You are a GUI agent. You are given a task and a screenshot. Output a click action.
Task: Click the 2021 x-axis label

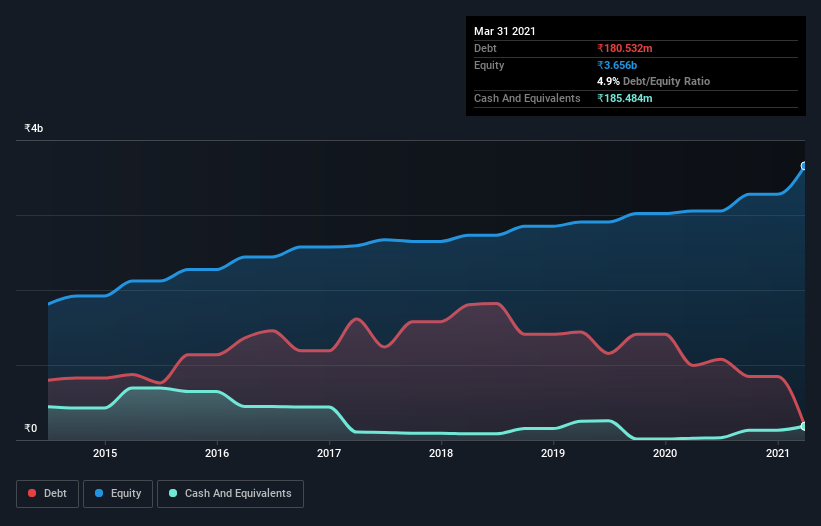(778, 453)
